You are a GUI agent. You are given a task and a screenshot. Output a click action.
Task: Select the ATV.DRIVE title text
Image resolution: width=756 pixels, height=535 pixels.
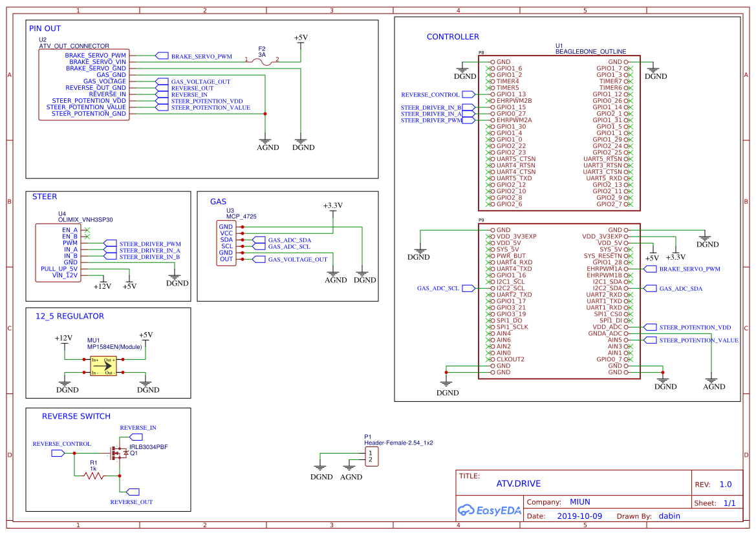[x=518, y=483]
